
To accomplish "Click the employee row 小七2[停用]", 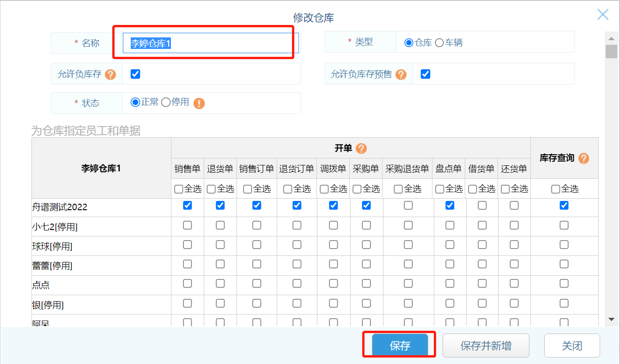I will (55, 227).
